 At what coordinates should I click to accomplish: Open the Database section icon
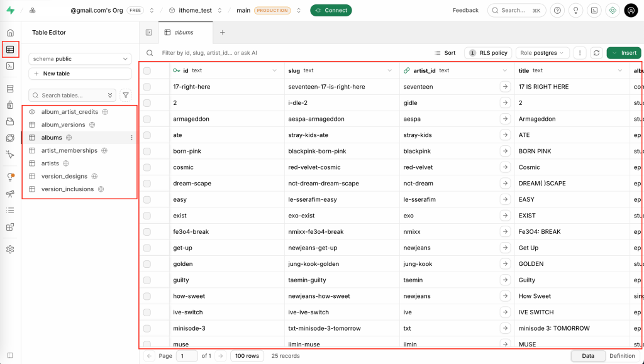coord(10,89)
